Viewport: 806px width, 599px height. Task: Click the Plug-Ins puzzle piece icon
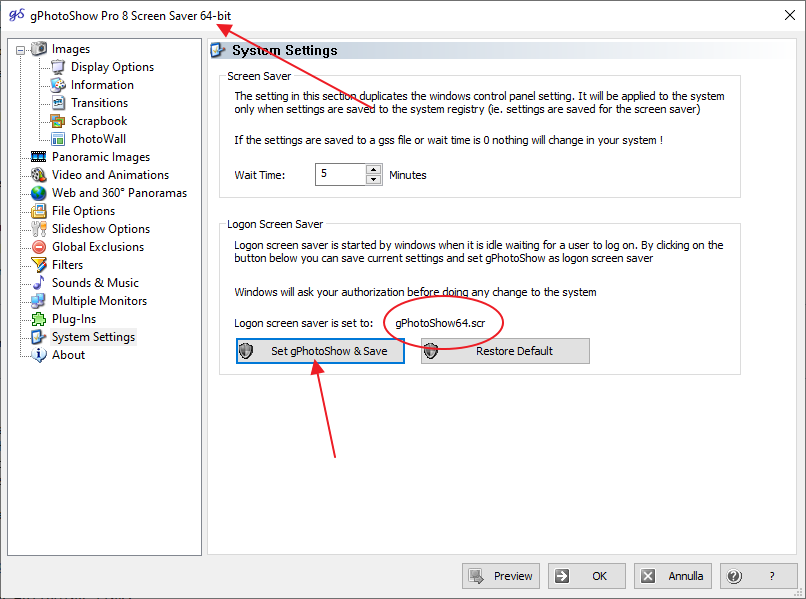(x=39, y=319)
